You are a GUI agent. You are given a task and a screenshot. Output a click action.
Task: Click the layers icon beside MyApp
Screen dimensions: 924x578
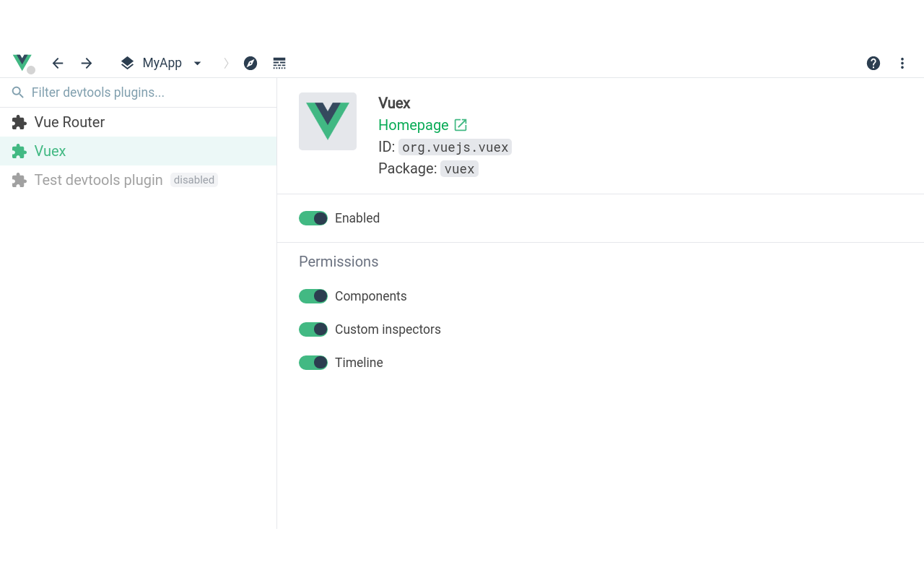[x=127, y=64]
